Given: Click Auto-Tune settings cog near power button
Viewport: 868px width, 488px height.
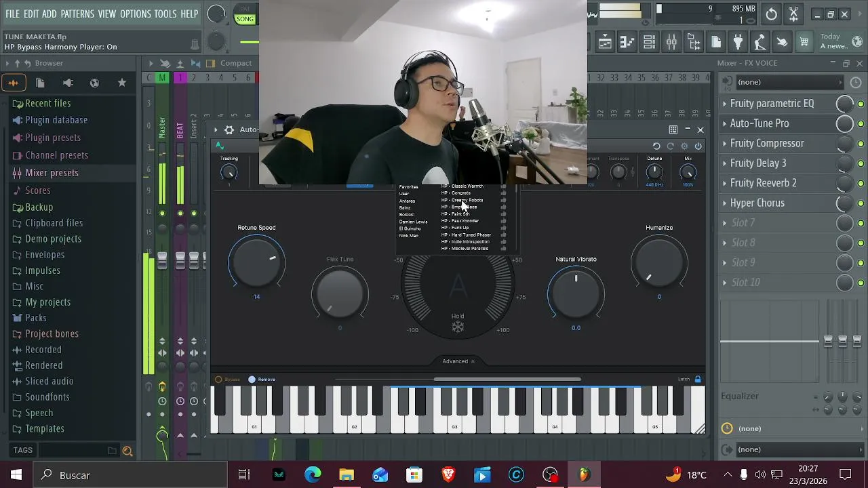Looking at the screenshot, I should [684, 146].
